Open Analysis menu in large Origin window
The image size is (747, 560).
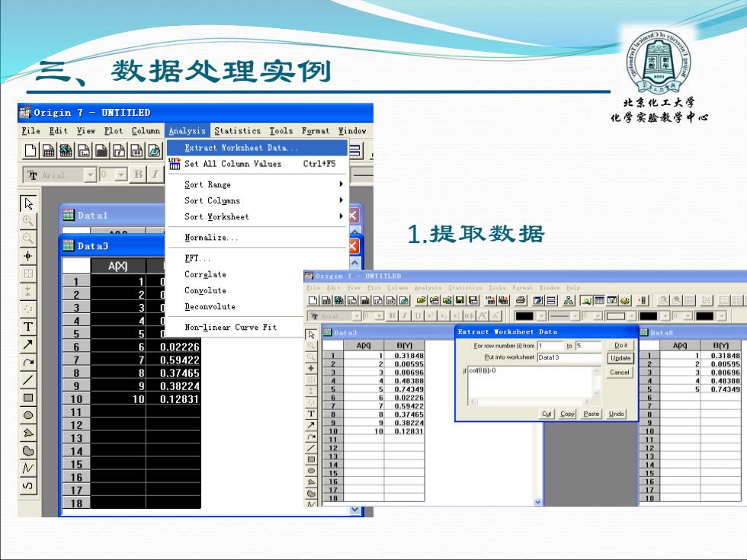[188, 130]
